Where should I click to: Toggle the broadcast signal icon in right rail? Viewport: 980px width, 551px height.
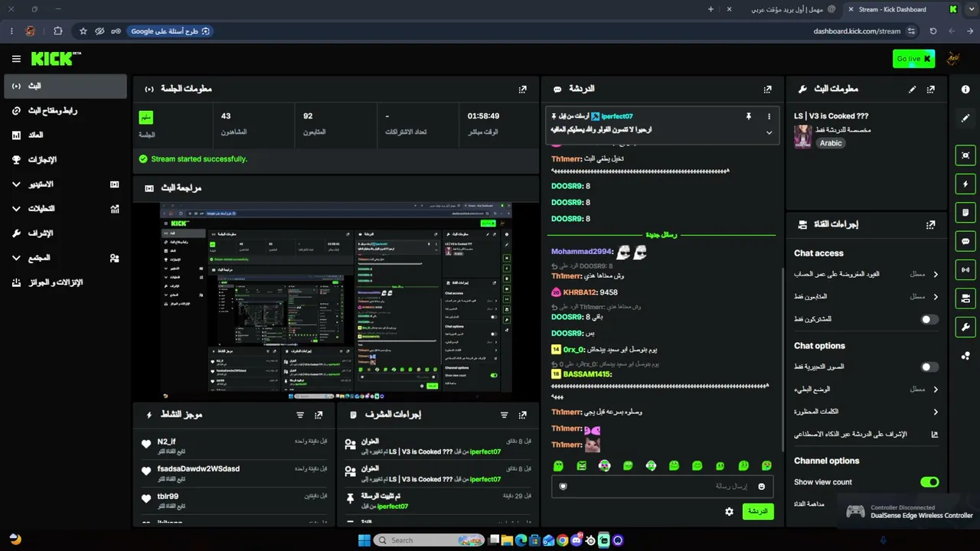point(965,269)
